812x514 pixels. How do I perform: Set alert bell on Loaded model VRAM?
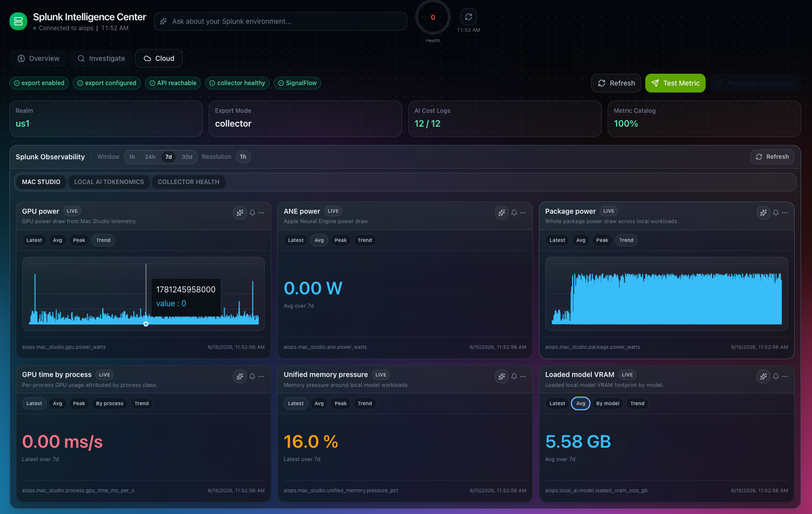[x=776, y=376]
